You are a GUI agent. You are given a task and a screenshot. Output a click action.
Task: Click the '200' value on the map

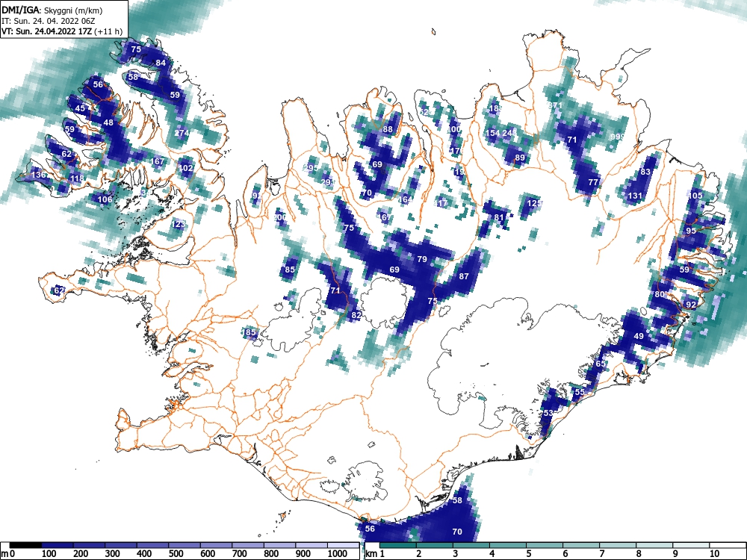click(279, 217)
